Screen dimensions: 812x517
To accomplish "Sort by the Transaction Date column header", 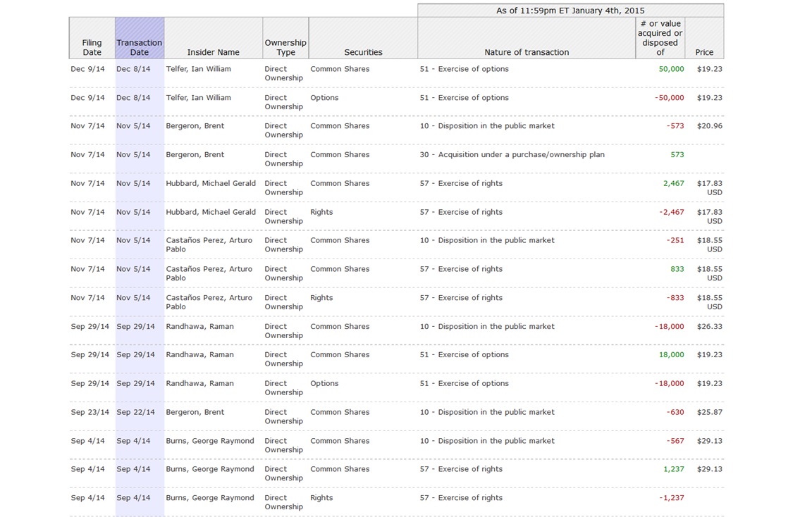I will (x=140, y=47).
